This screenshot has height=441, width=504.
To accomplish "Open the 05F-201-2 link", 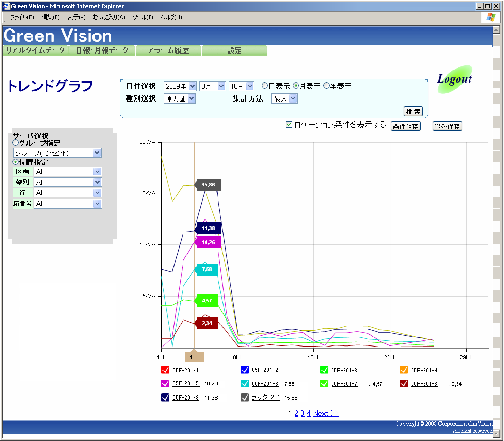I will [265, 370].
